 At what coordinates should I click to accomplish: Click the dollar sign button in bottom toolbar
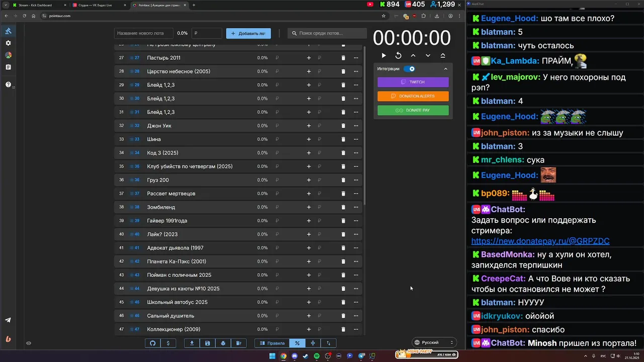tap(168, 343)
